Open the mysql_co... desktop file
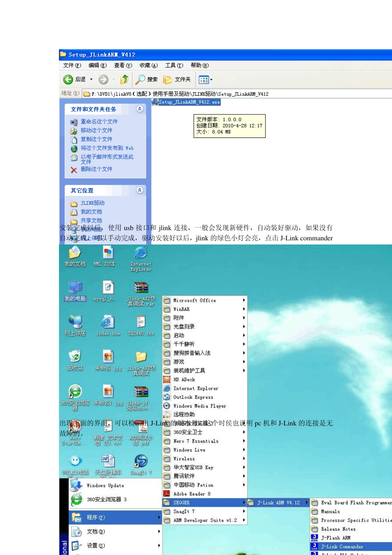392x555 pixels. pyautogui.click(x=108, y=291)
